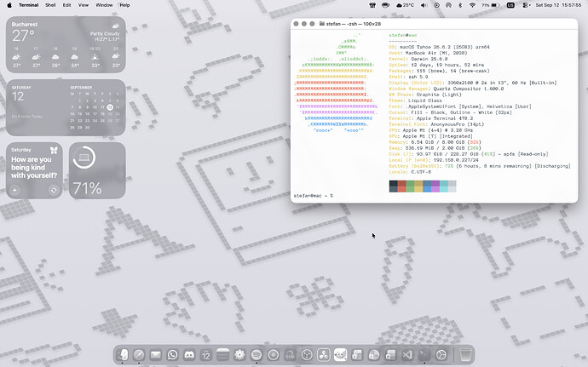Click the Terminal window title 'stefan — -zsh — 100x28'
The image size is (588, 367).
(354, 24)
